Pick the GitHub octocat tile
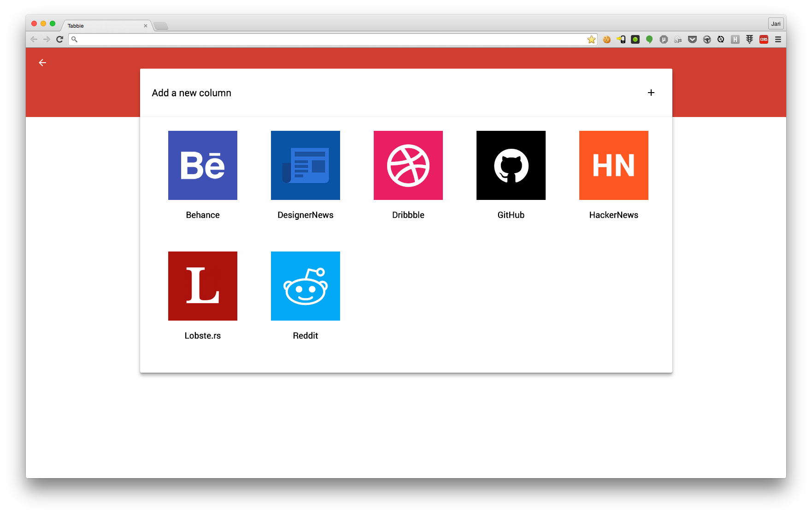Image resolution: width=812 pixels, height=515 pixels. click(511, 165)
